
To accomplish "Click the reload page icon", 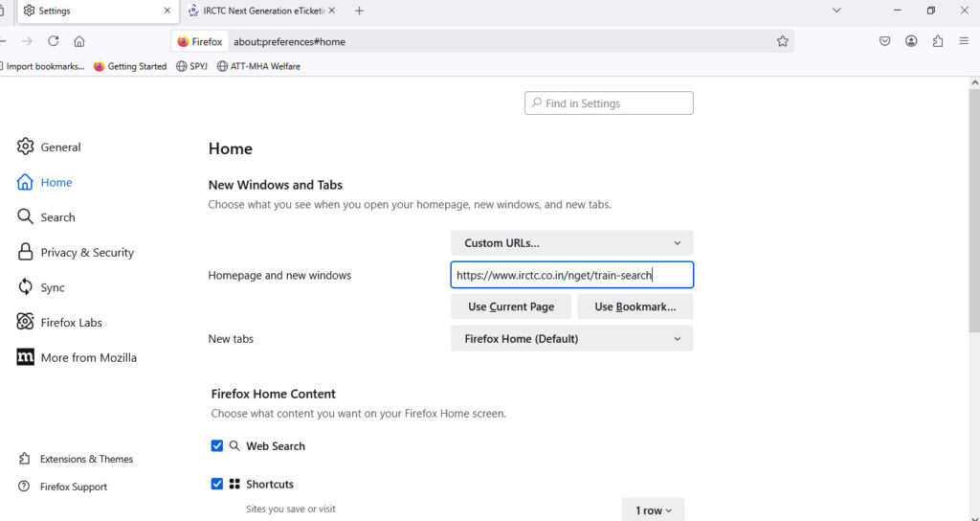I will [x=54, y=41].
